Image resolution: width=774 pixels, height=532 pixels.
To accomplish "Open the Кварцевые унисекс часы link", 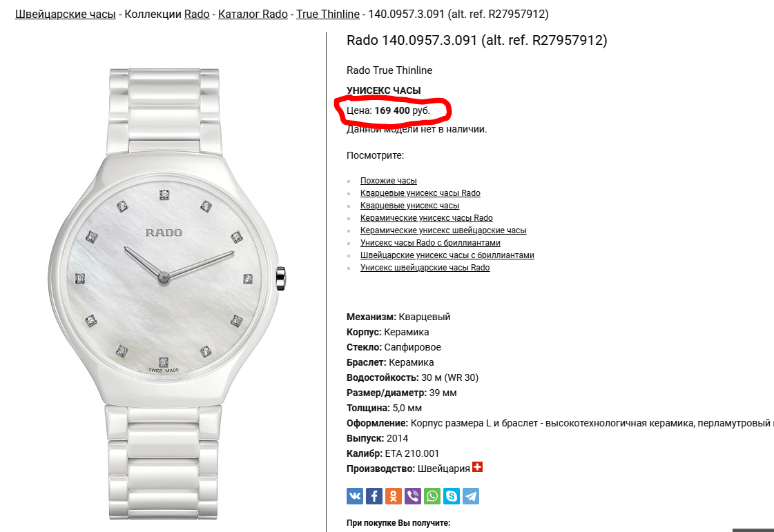I will [409, 206].
